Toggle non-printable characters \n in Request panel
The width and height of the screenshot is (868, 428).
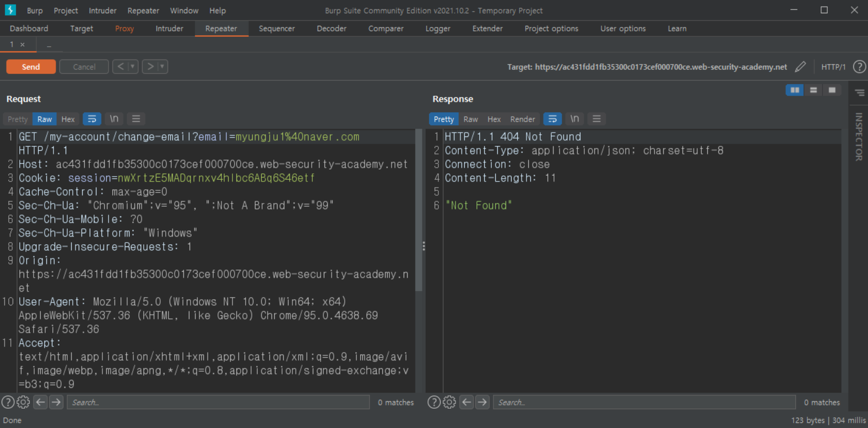click(x=114, y=119)
